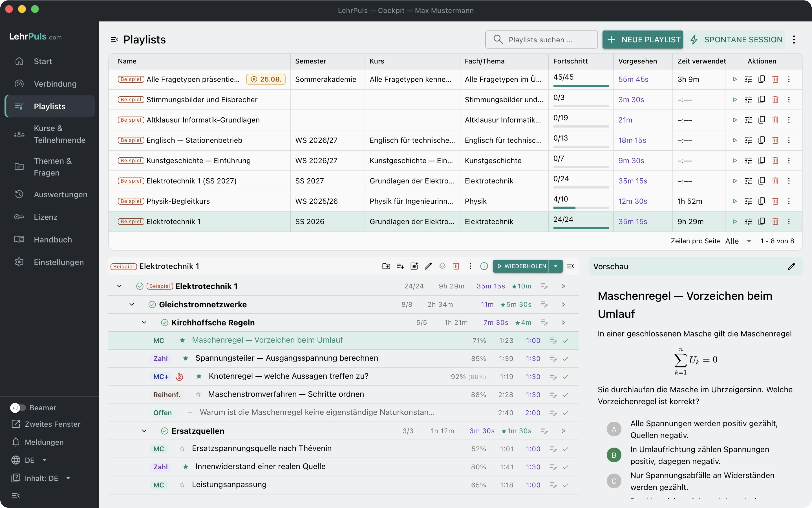Start playback of Physik-Begleitkurs playlist
Screen dimensions: 812x508
click(x=735, y=201)
